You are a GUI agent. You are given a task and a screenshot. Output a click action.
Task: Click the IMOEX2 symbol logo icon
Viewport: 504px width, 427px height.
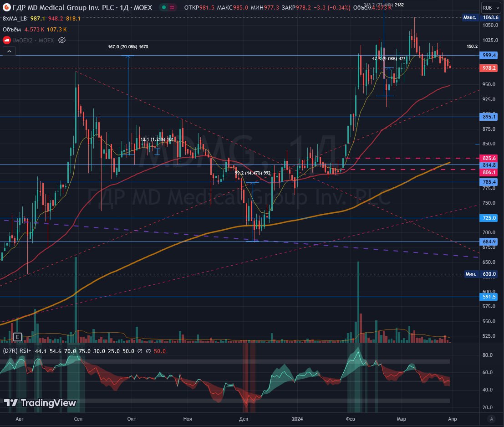coord(6,41)
